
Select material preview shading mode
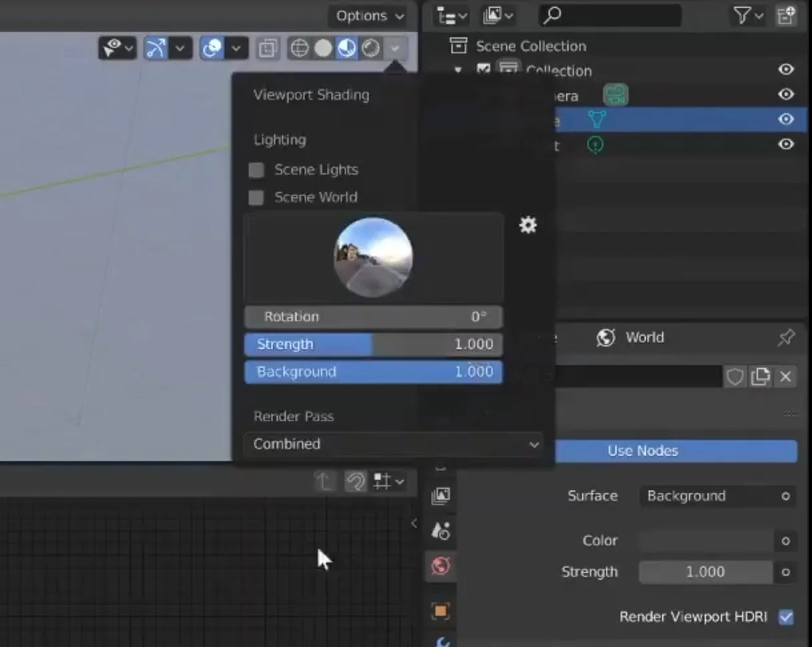347,48
